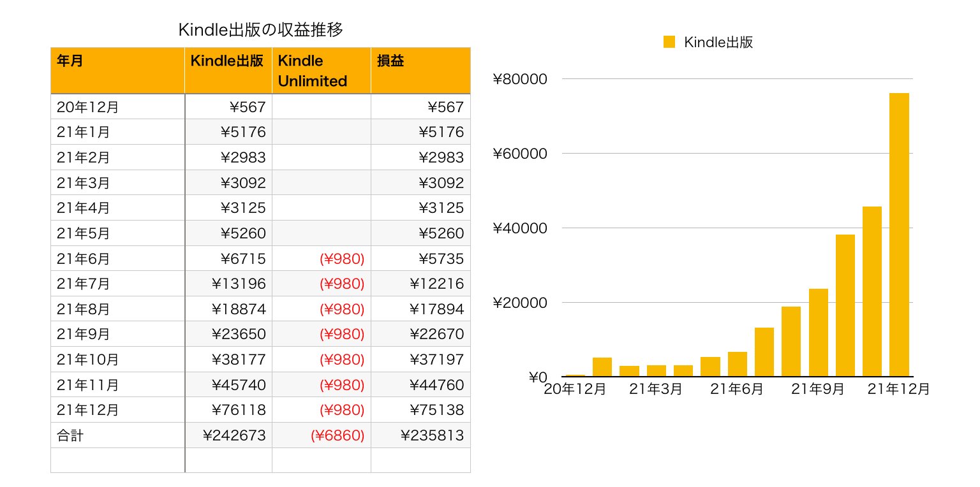This screenshot has height=487, width=980.
Task: Click the 21年12月 row label in table
Action: point(87,410)
